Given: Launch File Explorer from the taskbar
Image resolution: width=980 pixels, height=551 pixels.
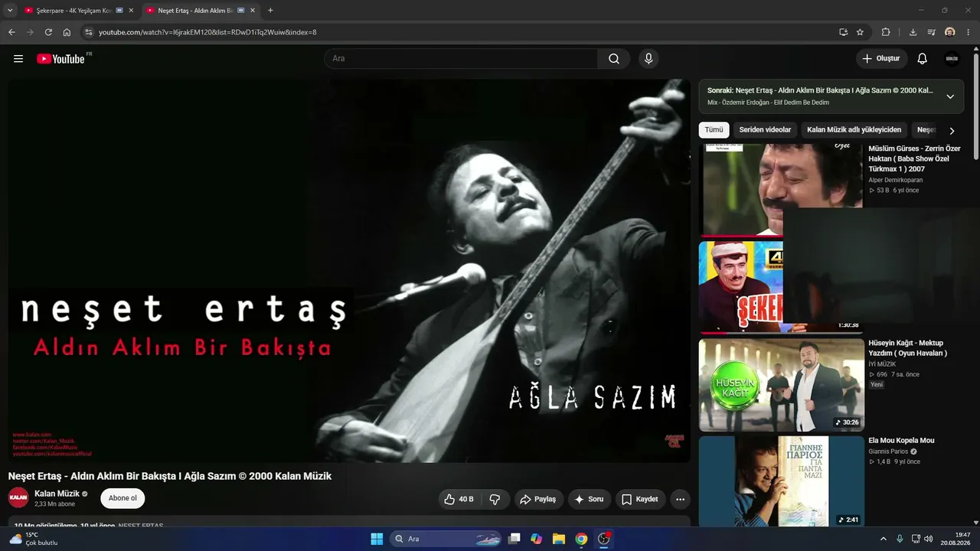Looking at the screenshot, I should 559,539.
